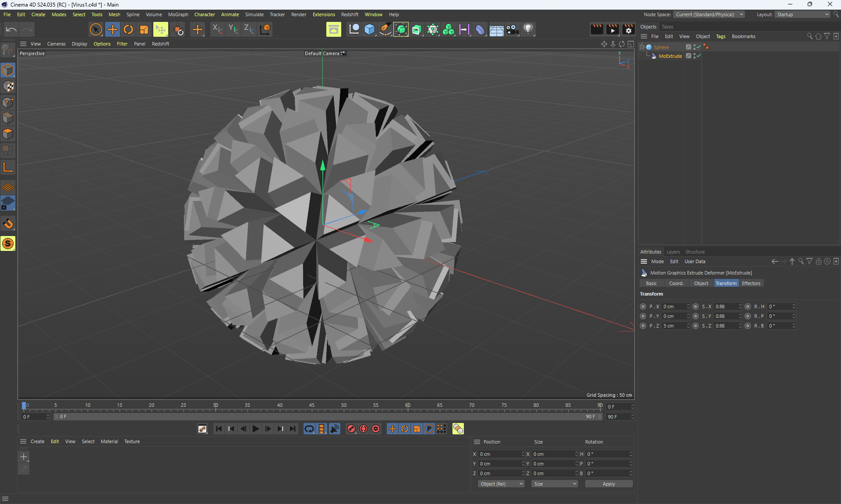Switch to the Effectors tab
The height and width of the screenshot is (504, 841).
751,283
